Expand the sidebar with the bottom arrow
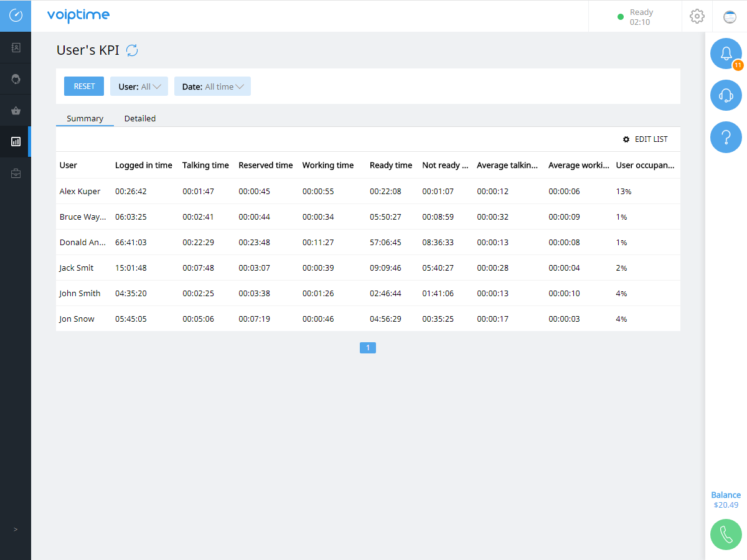 [15, 530]
